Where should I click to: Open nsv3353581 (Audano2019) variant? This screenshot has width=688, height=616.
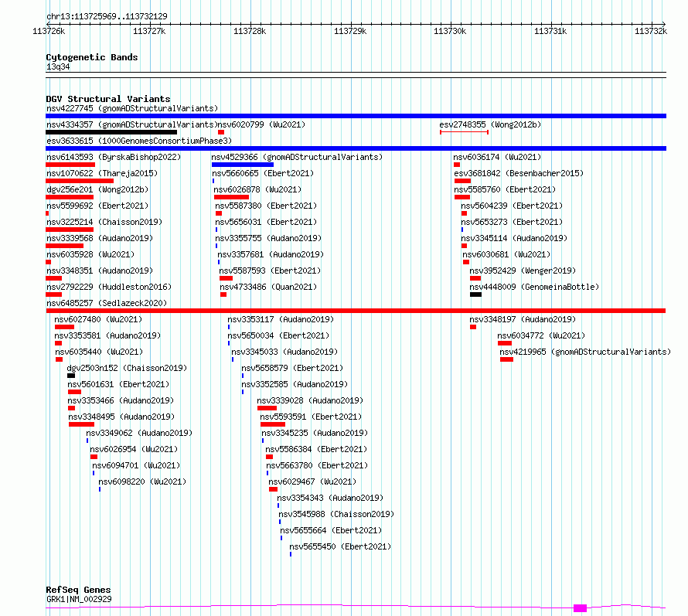(107, 335)
